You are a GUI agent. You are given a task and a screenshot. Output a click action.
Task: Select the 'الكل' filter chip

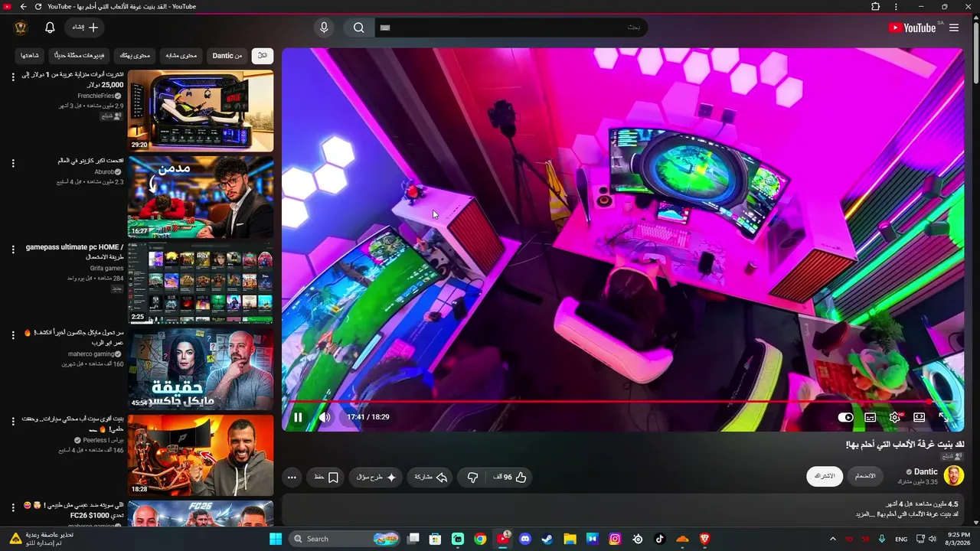263,56
